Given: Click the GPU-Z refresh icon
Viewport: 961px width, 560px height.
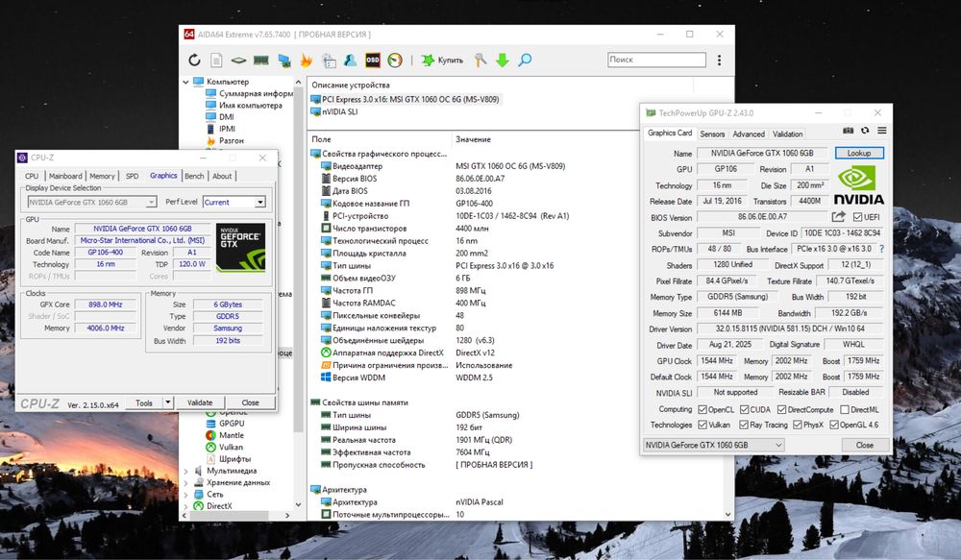Looking at the screenshot, I should point(865,131).
